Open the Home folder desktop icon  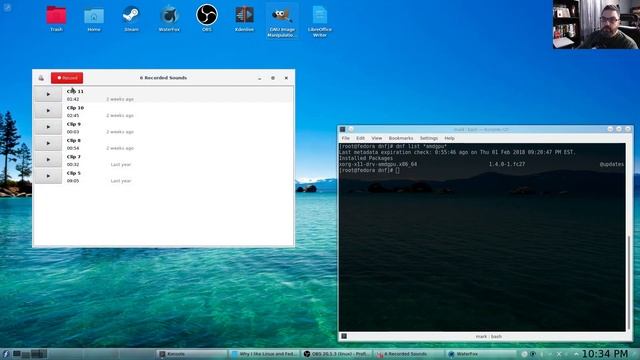pyautogui.click(x=94, y=19)
